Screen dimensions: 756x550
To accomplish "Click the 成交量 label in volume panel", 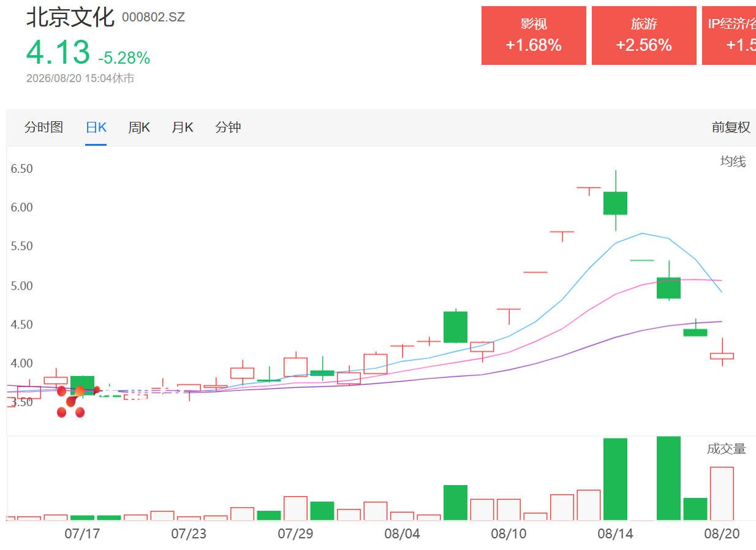I will [x=727, y=449].
